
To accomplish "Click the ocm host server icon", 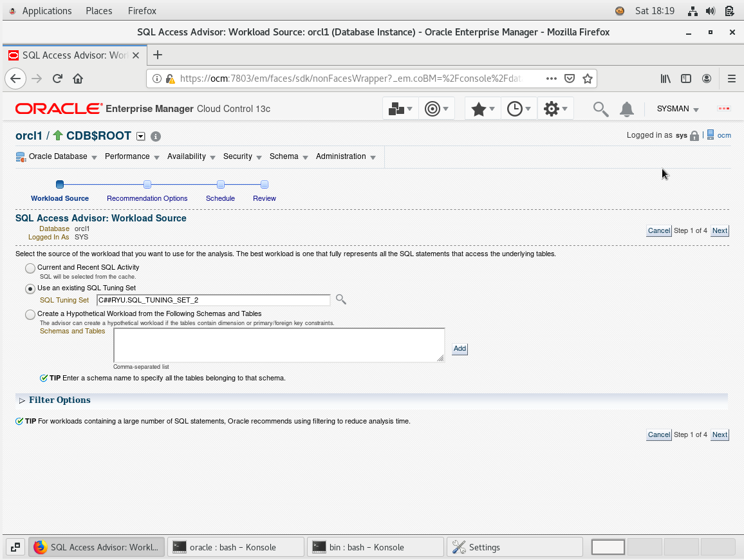I will point(711,135).
